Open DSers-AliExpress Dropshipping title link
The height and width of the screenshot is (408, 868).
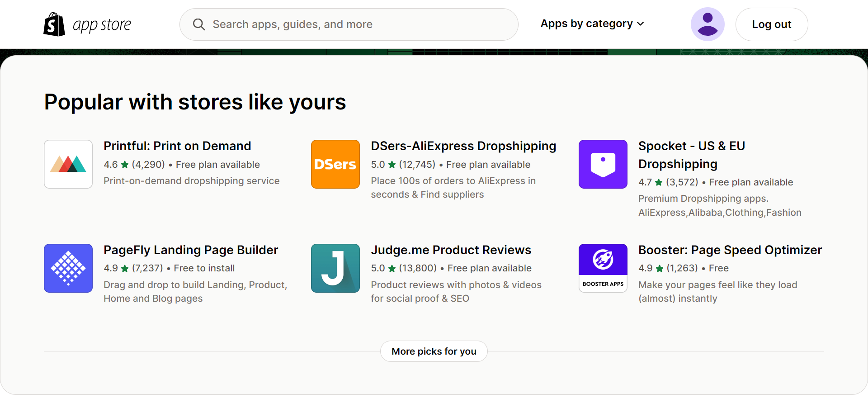click(x=463, y=146)
